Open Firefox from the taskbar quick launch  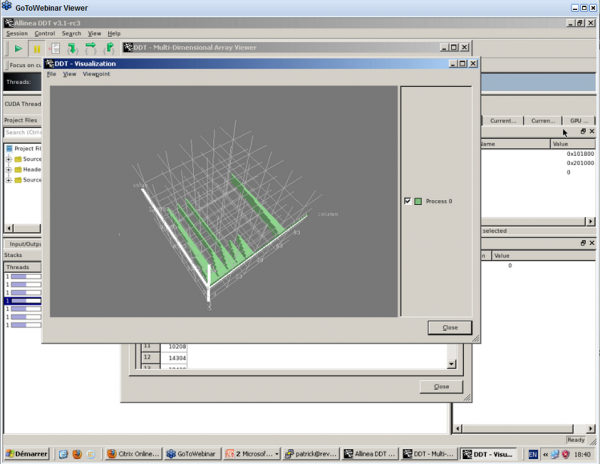(75, 454)
